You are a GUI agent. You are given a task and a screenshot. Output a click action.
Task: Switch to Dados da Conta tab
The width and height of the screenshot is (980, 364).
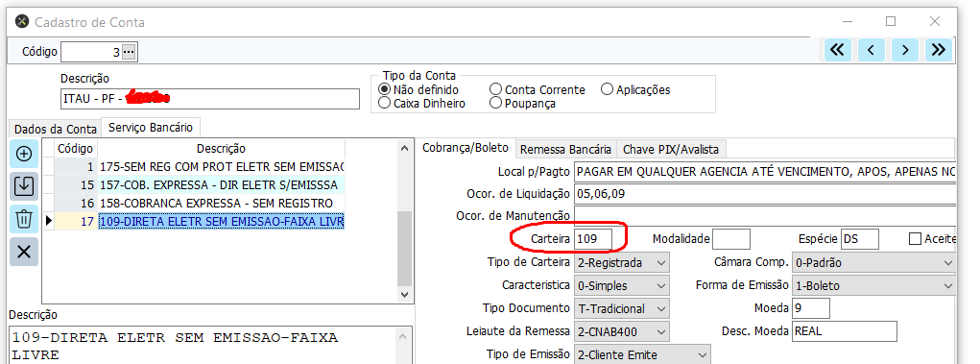[56, 130]
